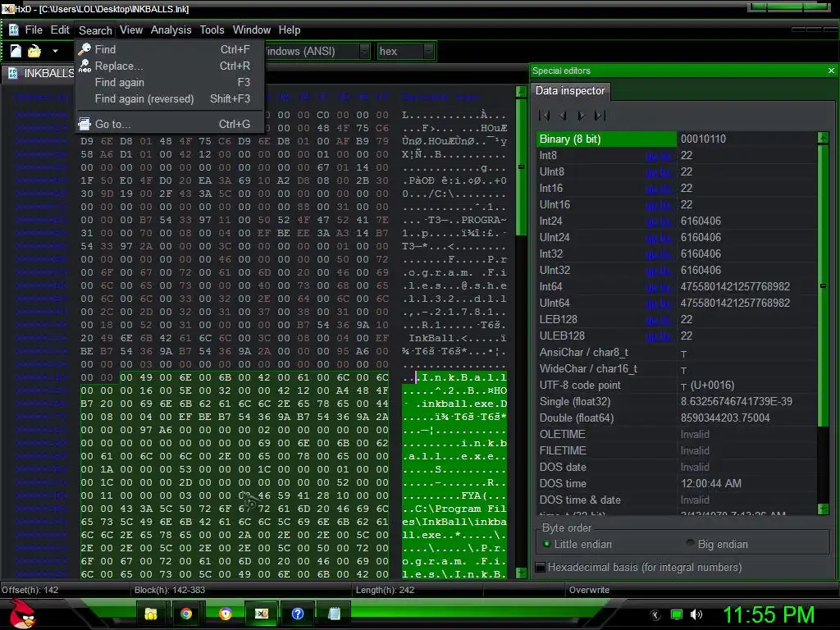
Task: Click the Data inspector vertical scrollbar thumb
Action: [824, 285]
